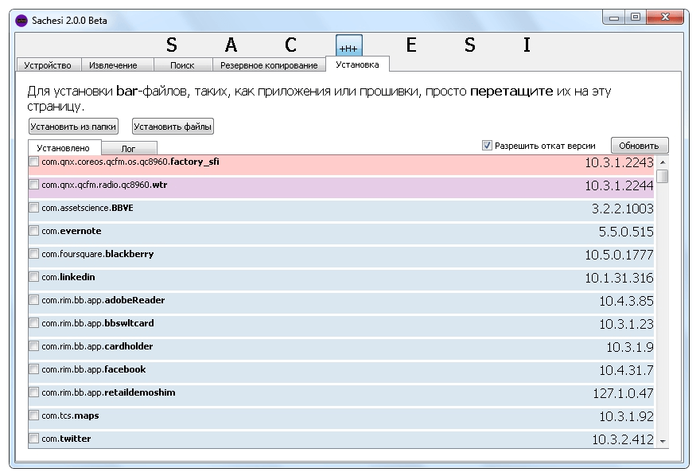Click the scrollbar up arrow
Image resolution: width=700 pixels, height=476 pixels.
point(663,163)
